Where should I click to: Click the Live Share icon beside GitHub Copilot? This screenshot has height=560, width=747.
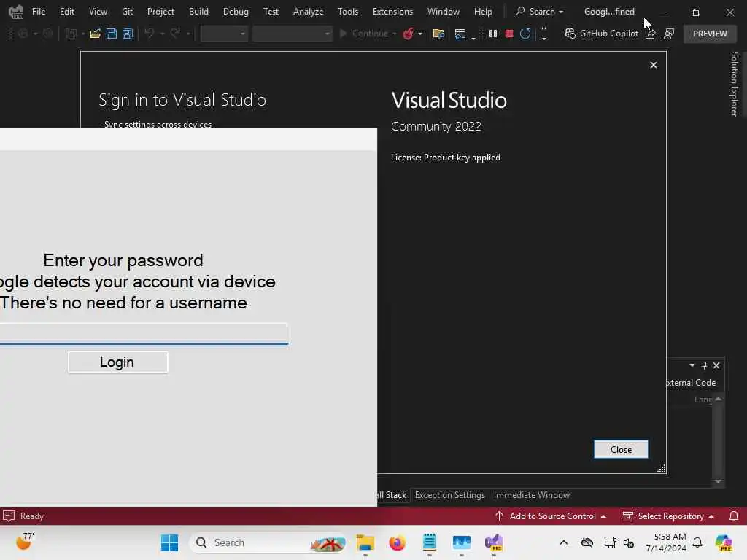click(x=650, y=34)
